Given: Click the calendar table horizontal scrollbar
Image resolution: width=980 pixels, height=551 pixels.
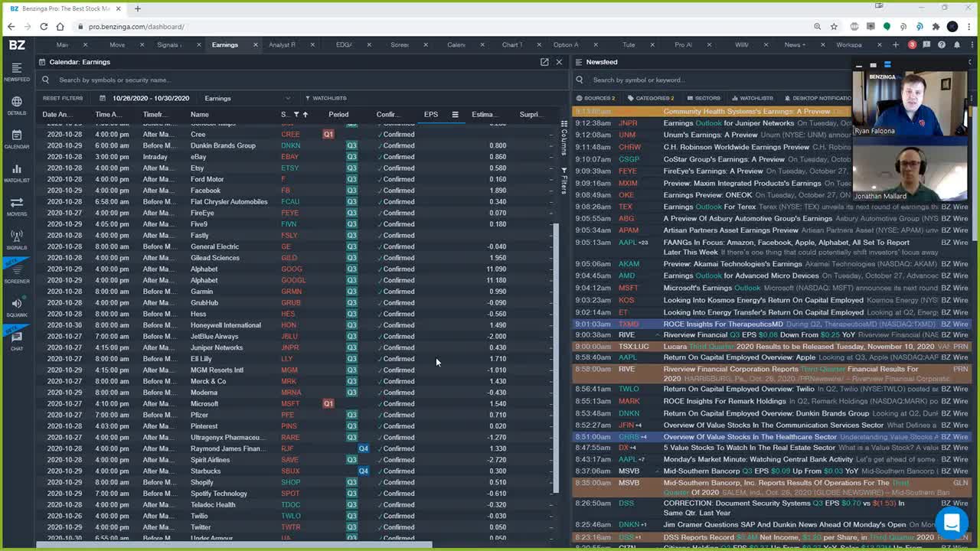Looking at the screenshot, I should click(234, 545).
